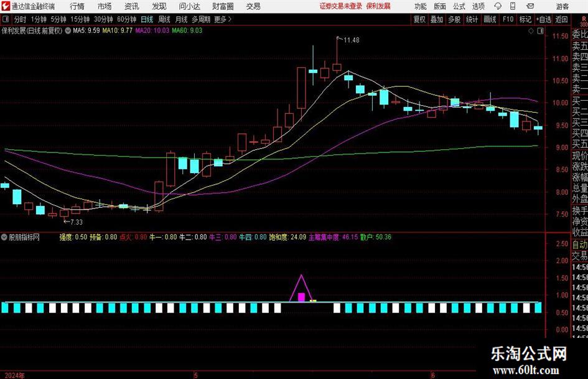Click the 2024年 date axis label

click(x=15, y=375)
